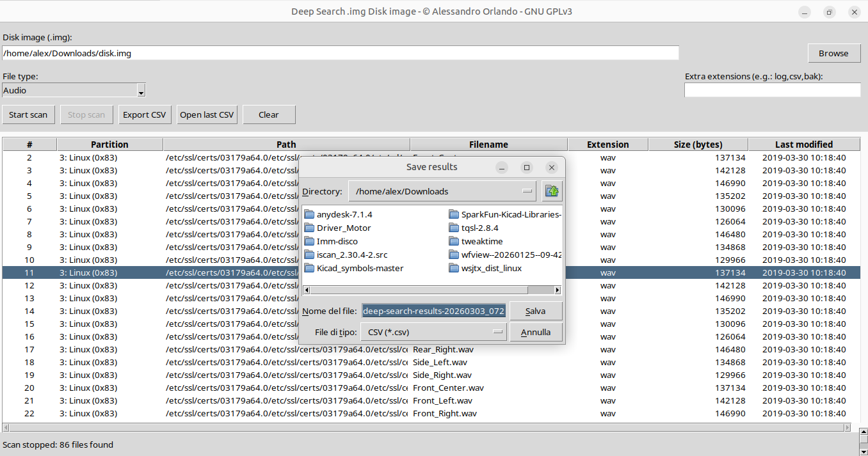Select Side_Right.wav in row 19
The height and width of the screenshot is (456, 868).
pyautogui.click(x=442, y=375)
